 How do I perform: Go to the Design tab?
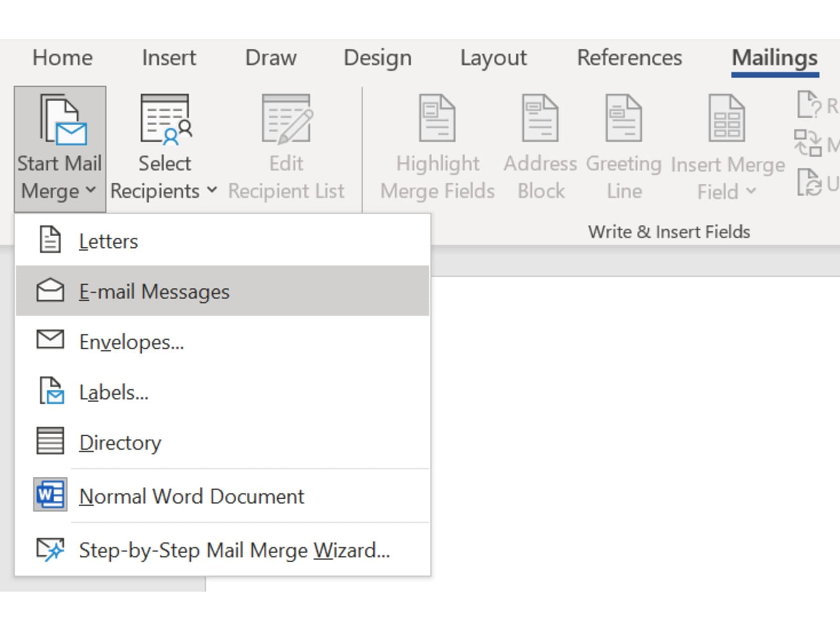pyautogui.click(x=377, y=58)
